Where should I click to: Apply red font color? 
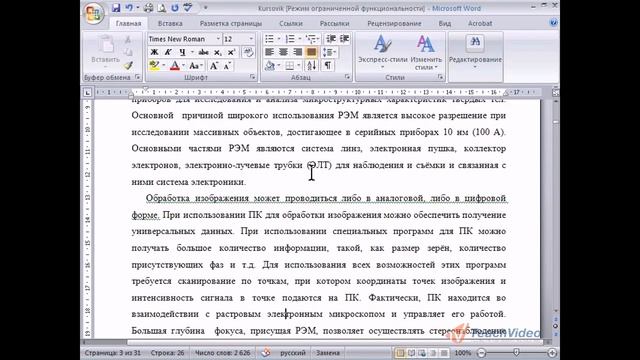pyautogui.click(x=175, y=66)
